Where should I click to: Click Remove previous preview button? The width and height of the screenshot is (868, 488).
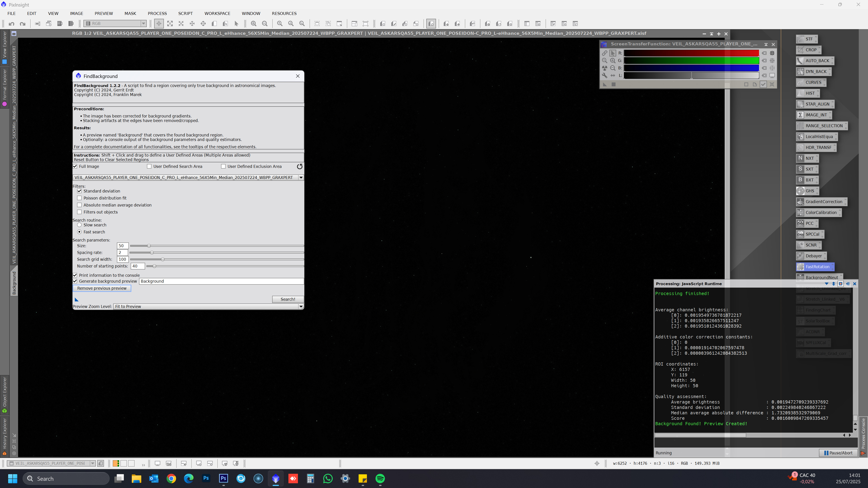click(102, 288)
